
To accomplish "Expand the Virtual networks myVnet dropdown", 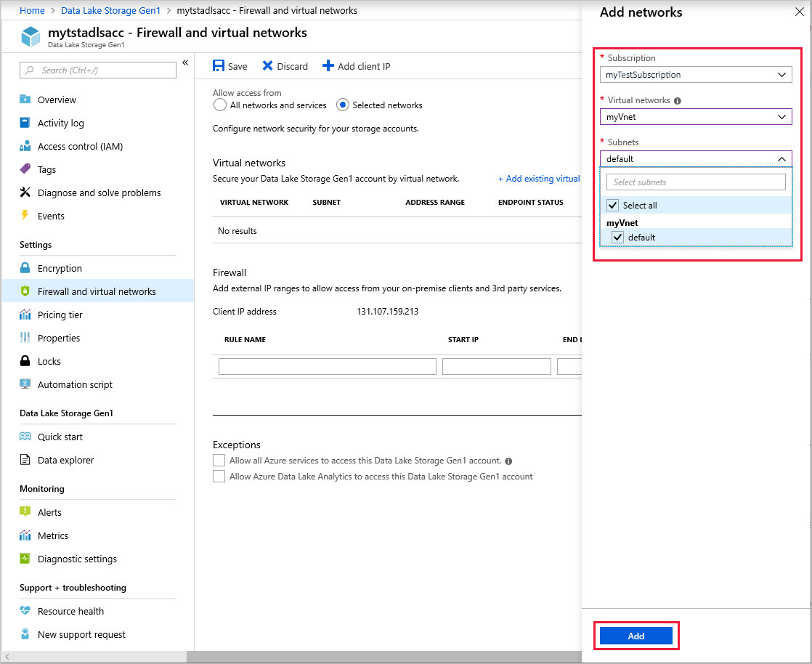I will (696, 117).
